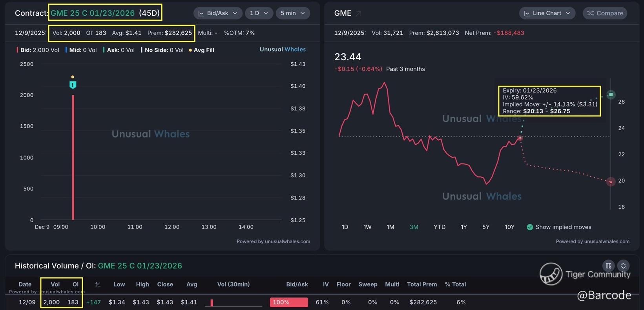
Task: Toggle the Bid: 2,000 Vol legend series
Action: pos(38,50)
